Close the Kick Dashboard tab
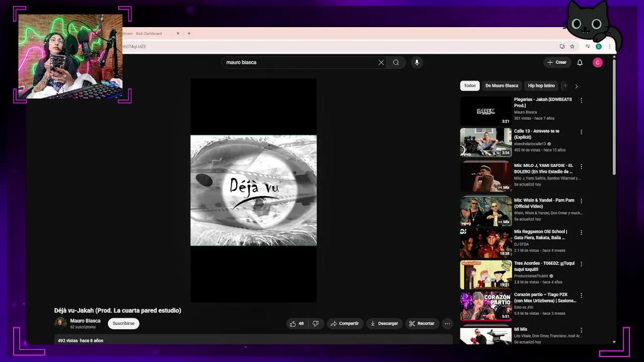The image size is (644, 362). coord(178,33)
